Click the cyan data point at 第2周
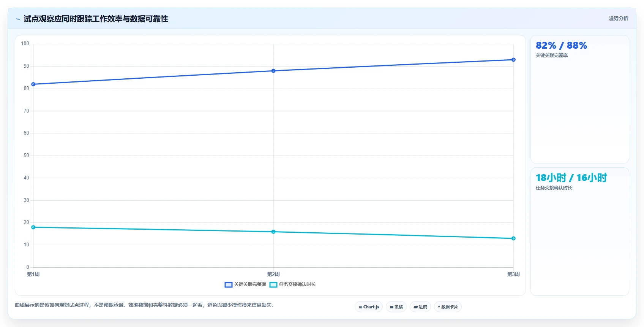 pyautogui.click(x=273, y=232)
